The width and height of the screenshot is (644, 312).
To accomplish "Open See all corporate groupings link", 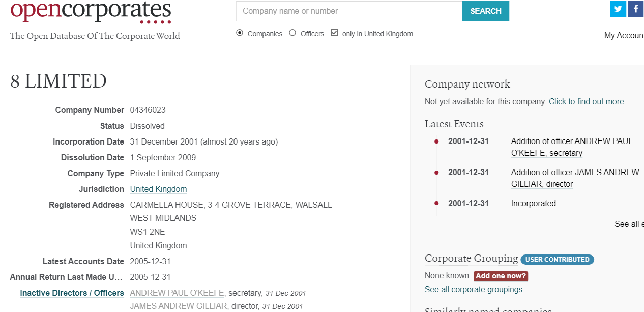I will [x=474, y=290].
